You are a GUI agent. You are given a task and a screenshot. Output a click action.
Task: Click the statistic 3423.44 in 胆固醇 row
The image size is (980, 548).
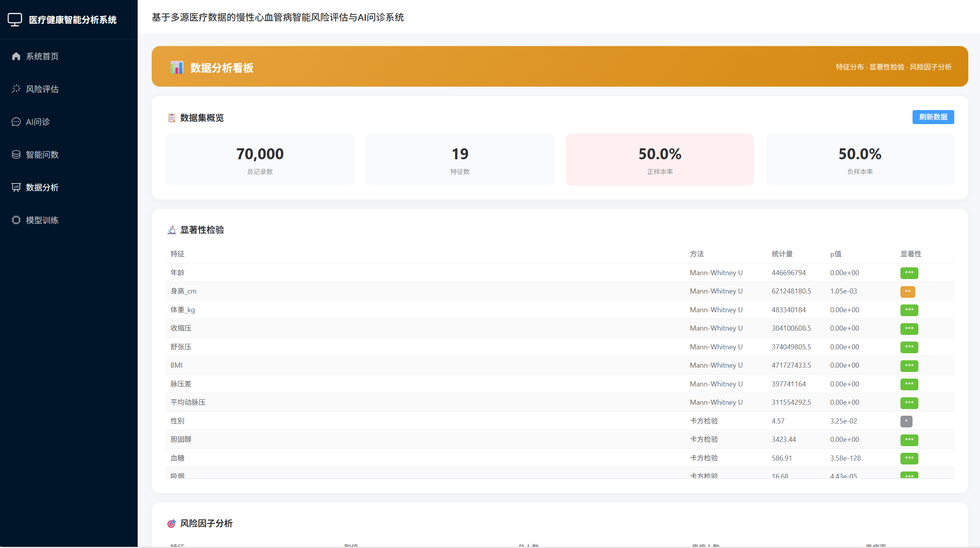(784, 439)
